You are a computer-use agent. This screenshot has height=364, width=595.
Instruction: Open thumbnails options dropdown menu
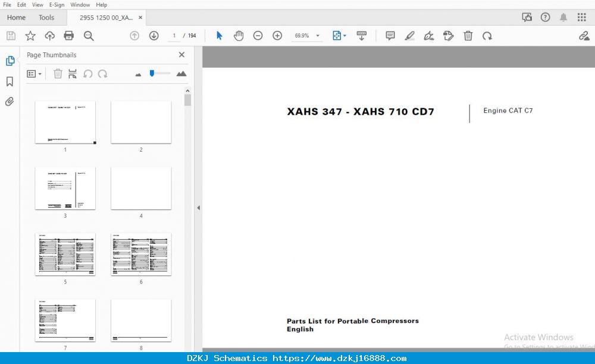point(34,74)
